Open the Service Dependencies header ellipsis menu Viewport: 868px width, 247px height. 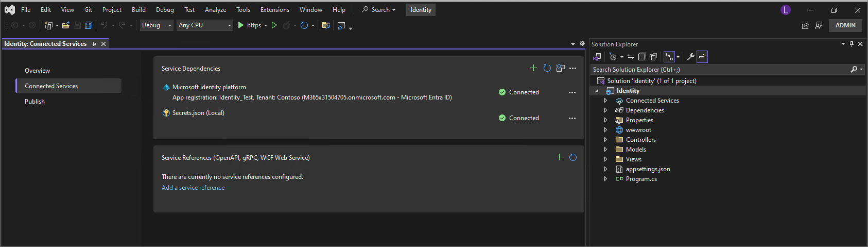coord(573,68)
